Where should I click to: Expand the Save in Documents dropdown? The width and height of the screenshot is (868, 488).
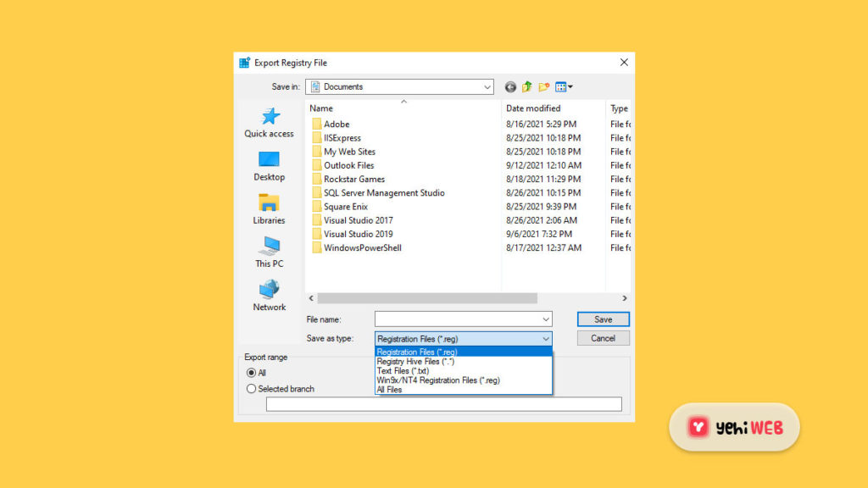487,86
